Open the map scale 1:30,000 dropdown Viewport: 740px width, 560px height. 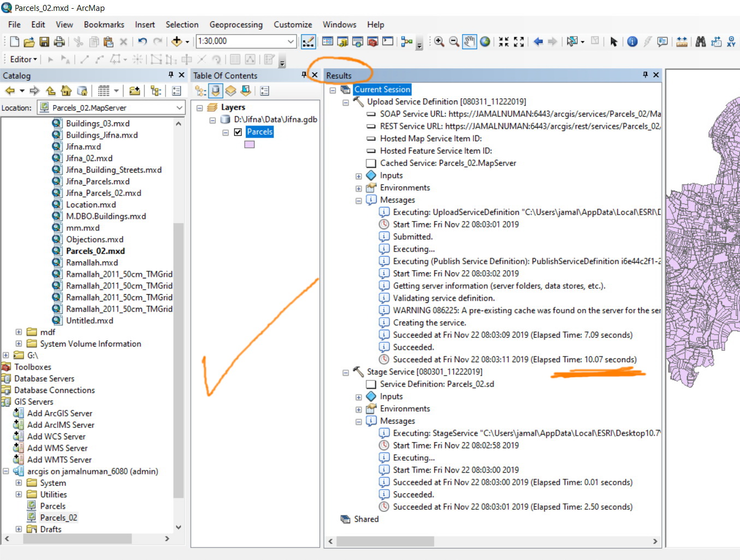tap(291, 41)
